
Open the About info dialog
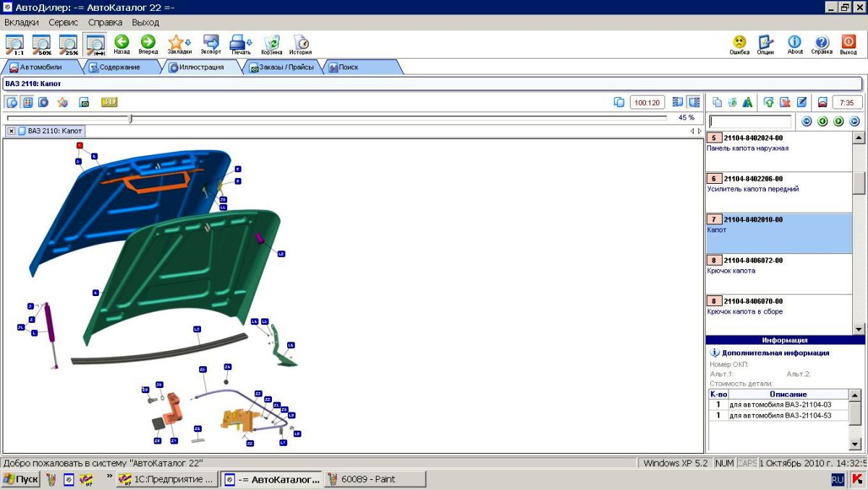tap(795, 44)
